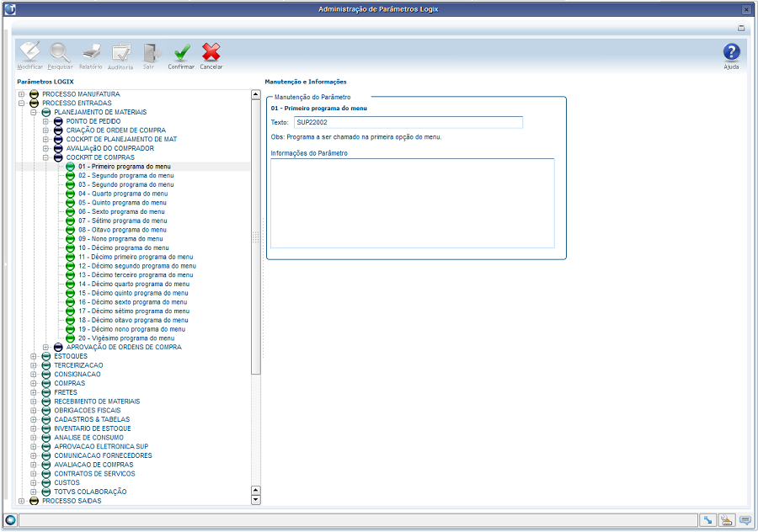Click the PROCESSO MANUFATURA node icon
The height and width of the screenshot is (532, 758).
(34, 94)
